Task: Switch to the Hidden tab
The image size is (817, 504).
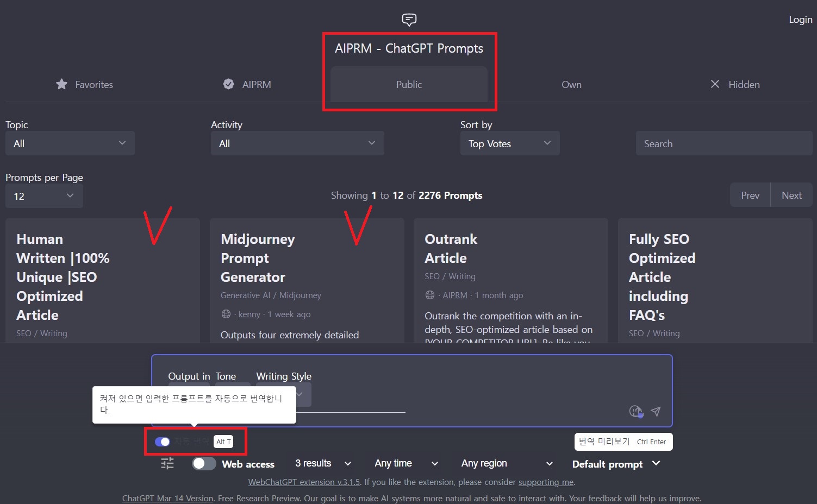Action: coord(734,84)
